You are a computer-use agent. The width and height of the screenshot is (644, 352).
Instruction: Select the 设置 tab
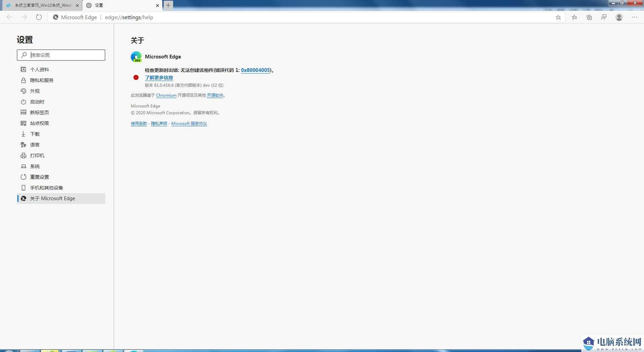(122, 5)
